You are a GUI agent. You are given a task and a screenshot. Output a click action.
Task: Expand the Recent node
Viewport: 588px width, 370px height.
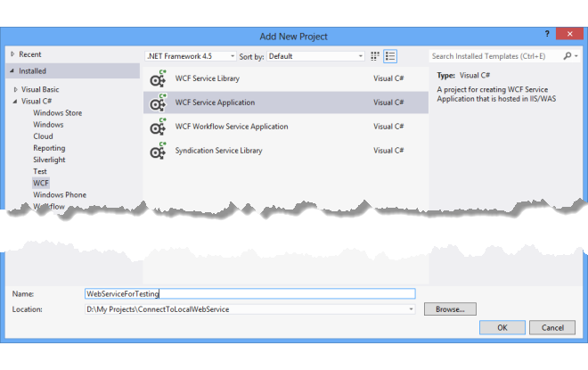[12, 54]
